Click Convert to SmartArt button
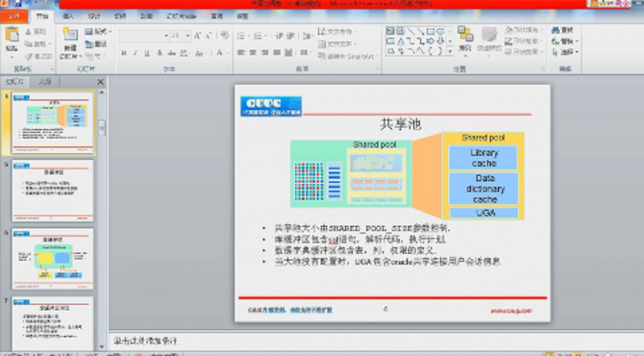The width and height of the screenshot is (644, 356). click(347, 56)
